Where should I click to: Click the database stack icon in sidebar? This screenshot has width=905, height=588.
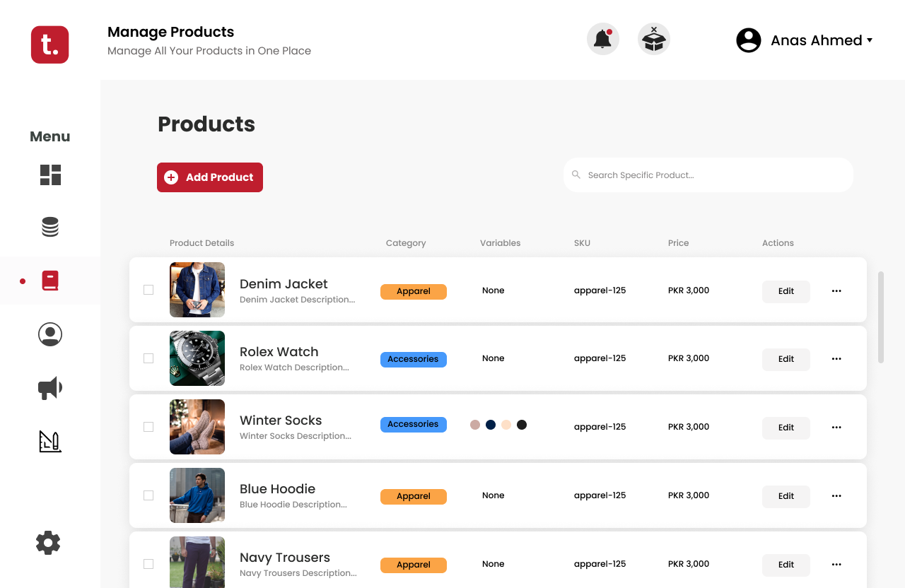point(50,227)
